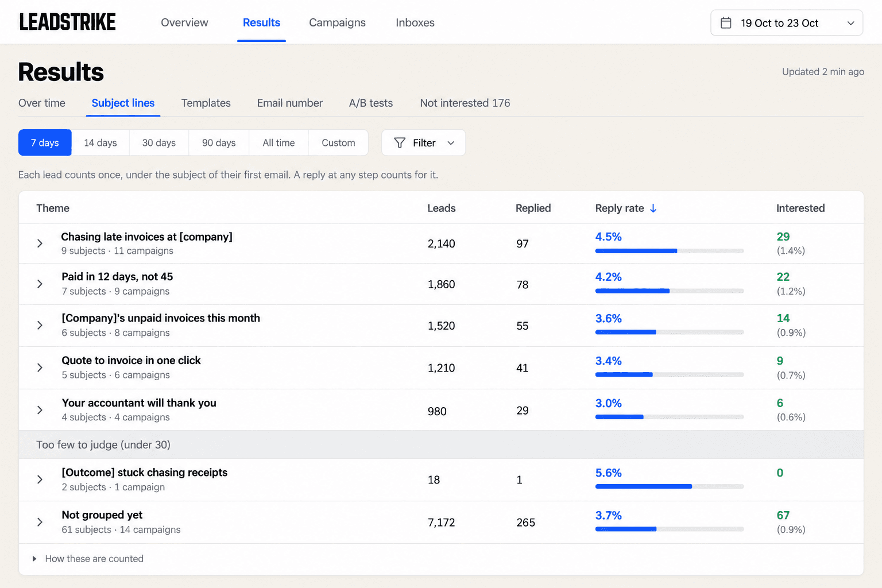Click the 4.5% reply rate bar
Image resolution: width=882 pixels, height=588 pixels.
tap(670, 251)
